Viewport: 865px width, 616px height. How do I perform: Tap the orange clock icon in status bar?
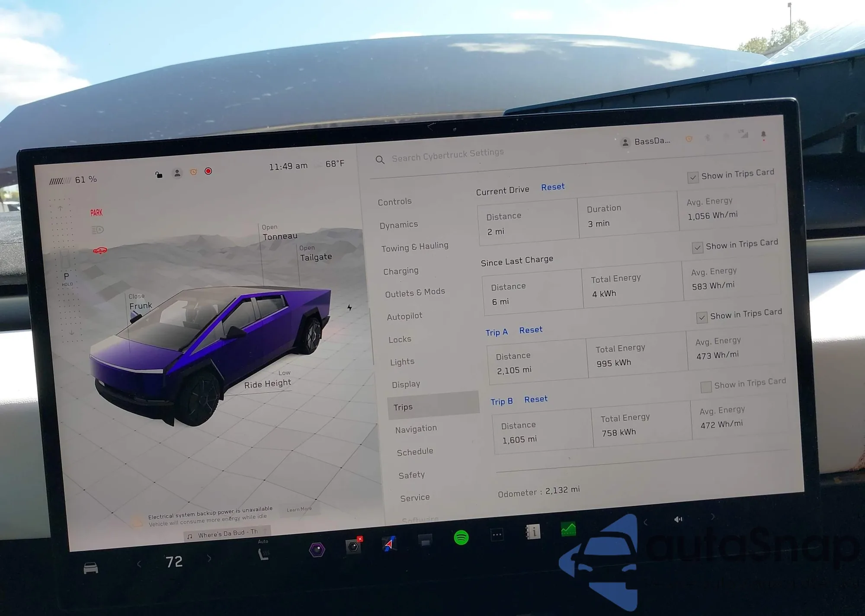click(193, 172)
